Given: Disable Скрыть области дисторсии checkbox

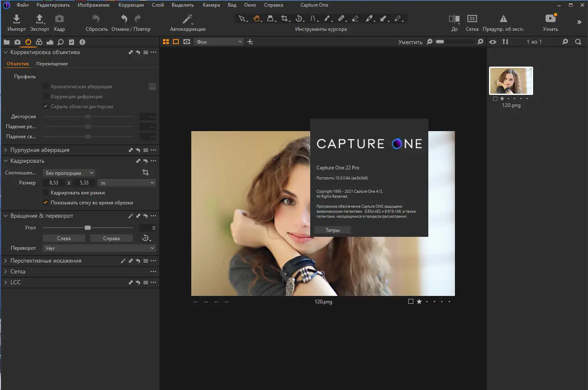Looking at the screenshot, I should click(46, 106).
